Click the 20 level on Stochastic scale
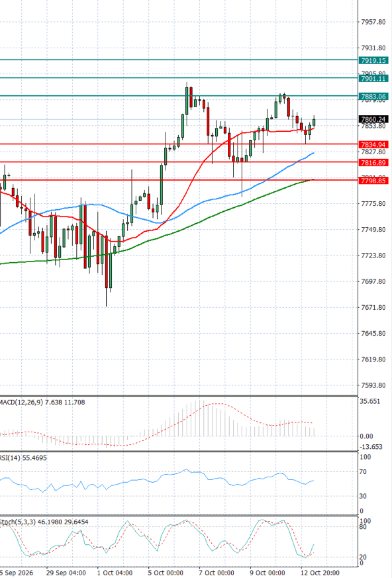The width and height of the screenshot is (392, 578). tap(363, 557)
